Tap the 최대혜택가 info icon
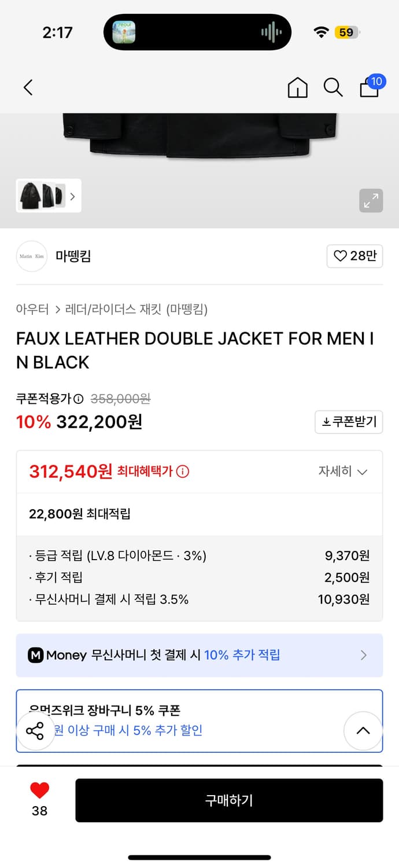Image resolution: width=399 pixels, height=868 pixels. (x=183, y=471)
